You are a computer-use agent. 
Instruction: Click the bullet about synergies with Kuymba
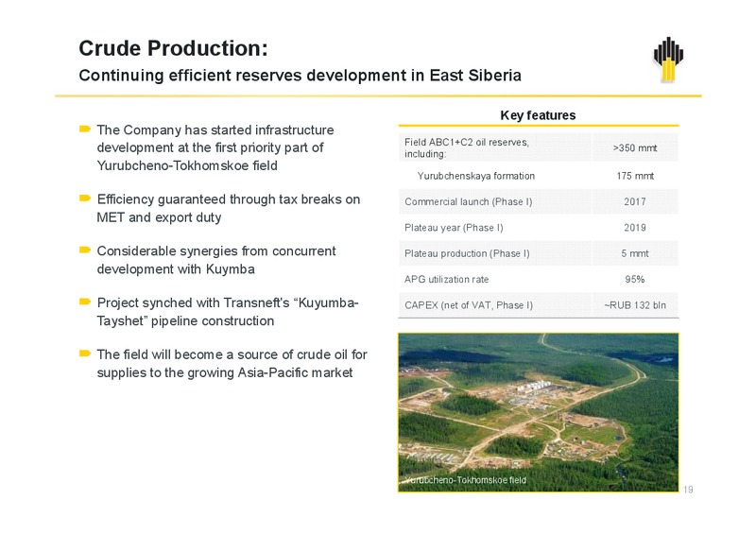pyautogui.click(x=216, y=260)
